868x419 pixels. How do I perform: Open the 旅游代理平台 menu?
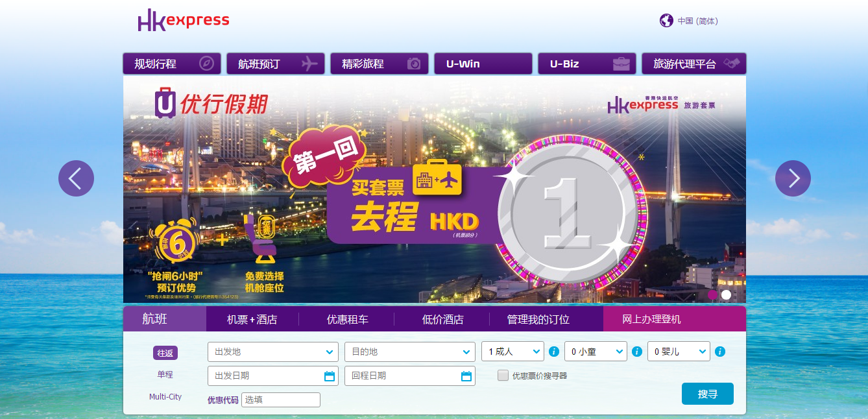click(x=694, y=64)
